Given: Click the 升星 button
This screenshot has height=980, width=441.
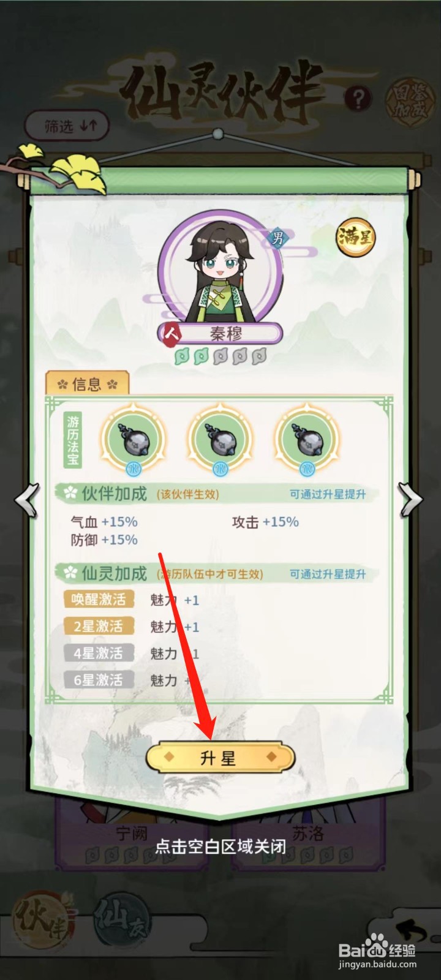Looking at the screenshot, I should click(x=220, y=758).
